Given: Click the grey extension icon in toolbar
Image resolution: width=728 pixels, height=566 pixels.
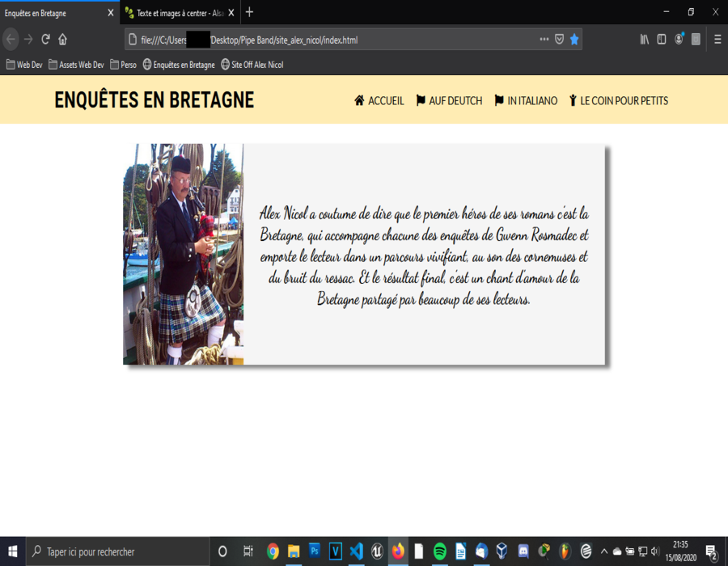Looking at the screenshot, I should click(696, 40).
